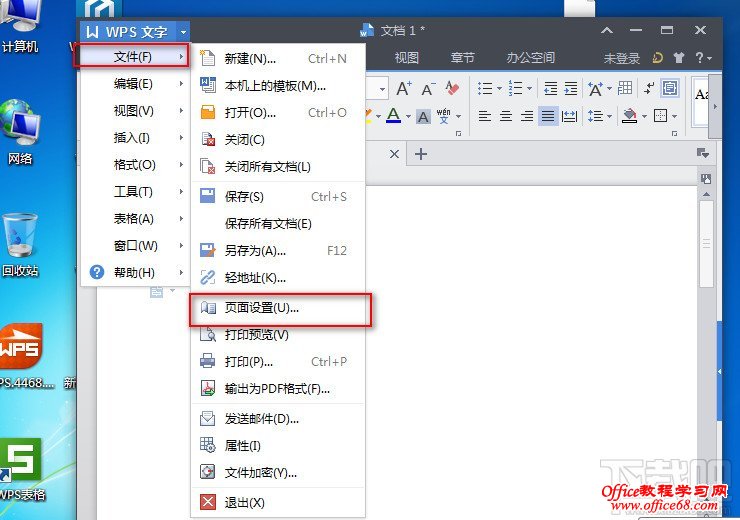Close the current document tab
Image resolution: width=740 pixels, height=520 pixels.
pyautogui.click(x=395, y=154)
